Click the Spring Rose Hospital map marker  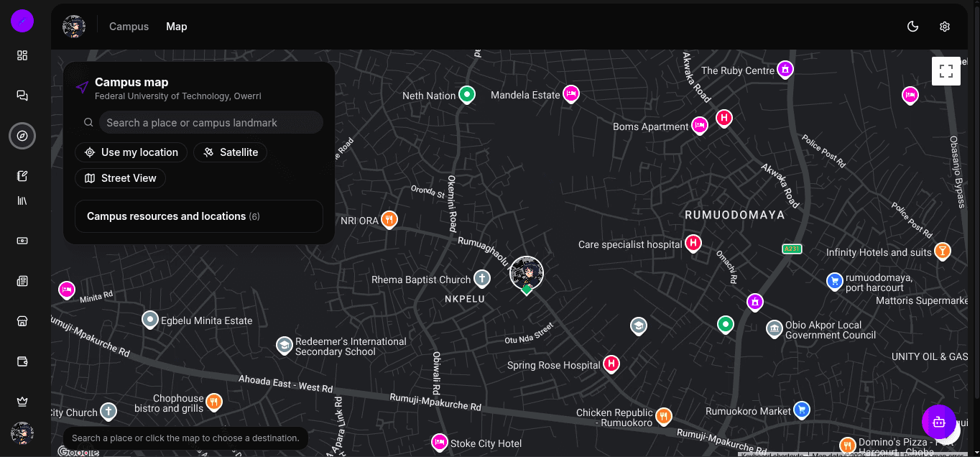pyautogui.click(x=611, y=364)
